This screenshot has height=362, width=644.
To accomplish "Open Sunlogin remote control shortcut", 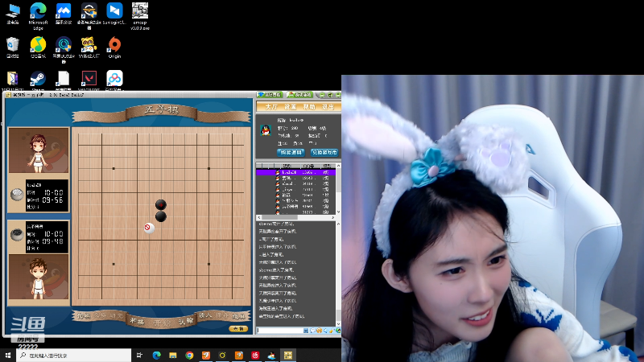I will (x=114, y=14).
